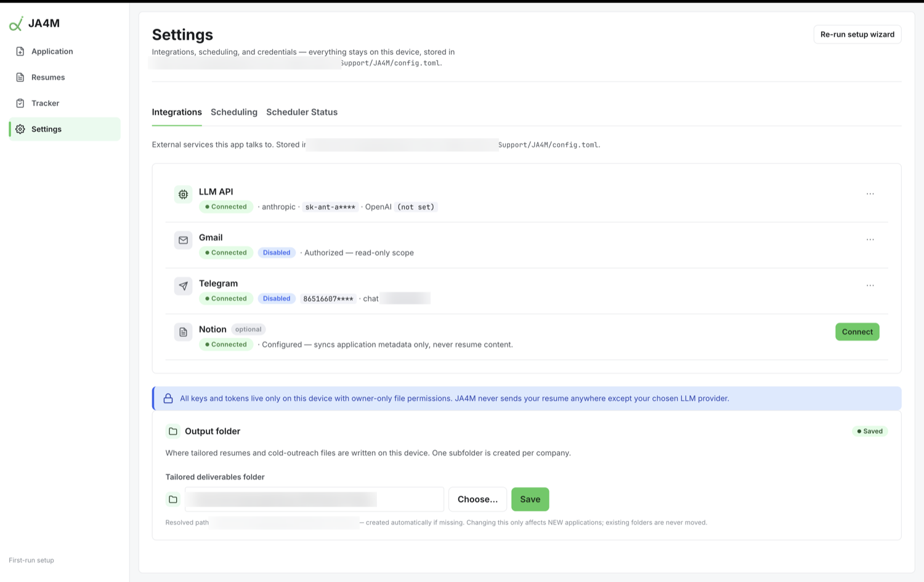Click the Notion document icon
This screenshot has width=924, height=582.
pos(183,332)
